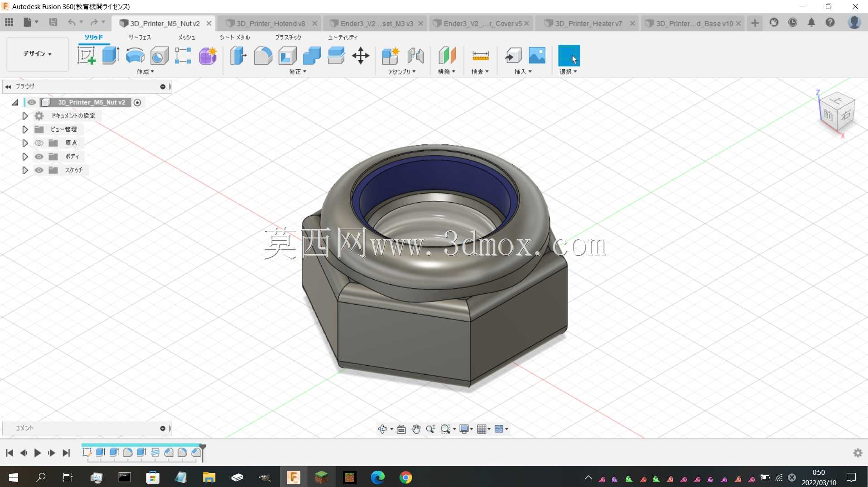Expand the ボディ folder
868x487 pixels.
click(x=25, y=157)
